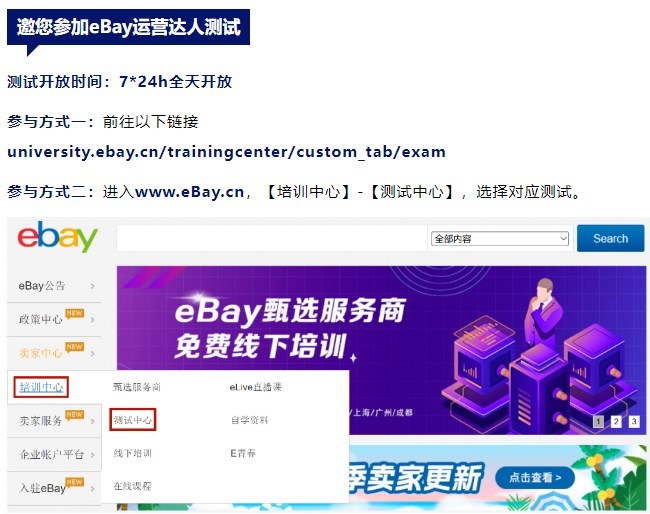The width and height of the screenshot is (650, 514).
Task: Select 在线课程 in the submenu
Action: coord(133,486)
